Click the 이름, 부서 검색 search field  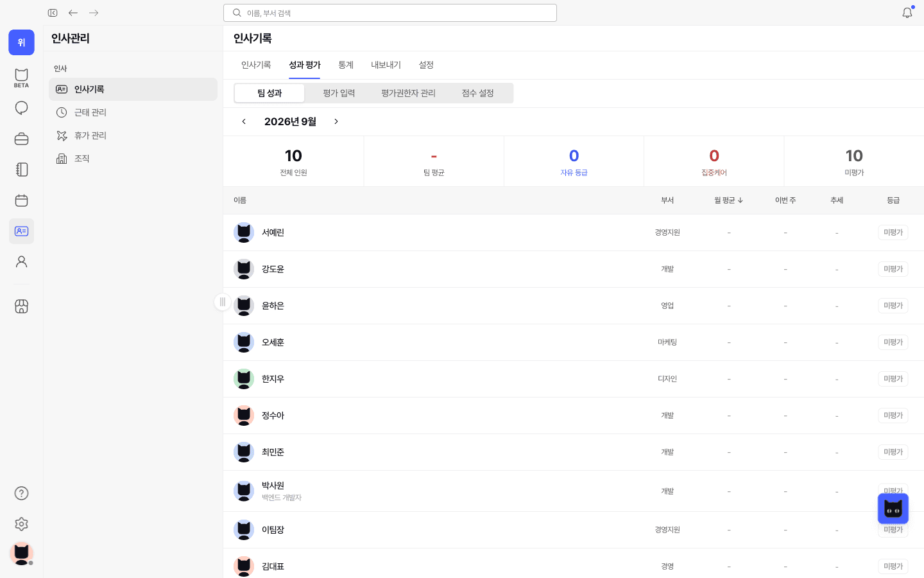[390, 13]
